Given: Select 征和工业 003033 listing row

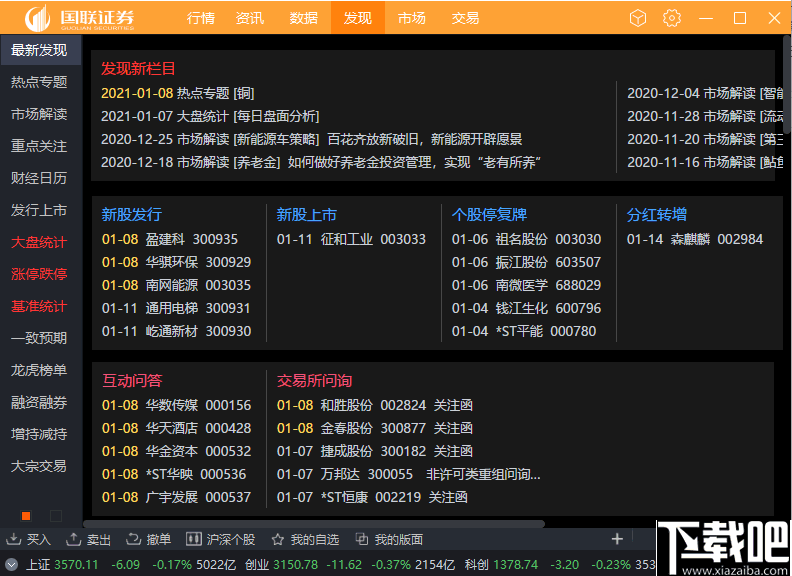Looking at the screenshot, I should coord(351,239).
